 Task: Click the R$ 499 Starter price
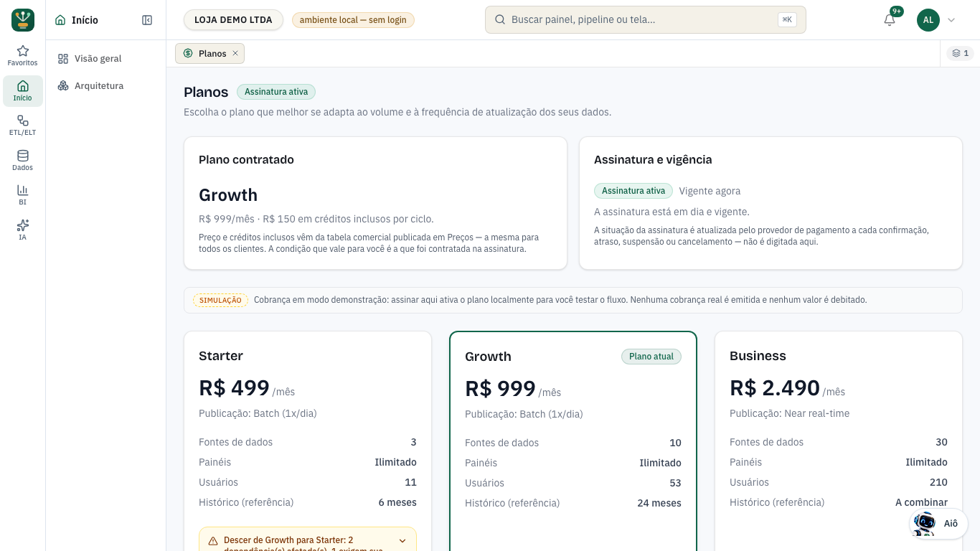[x=234, y=387]
